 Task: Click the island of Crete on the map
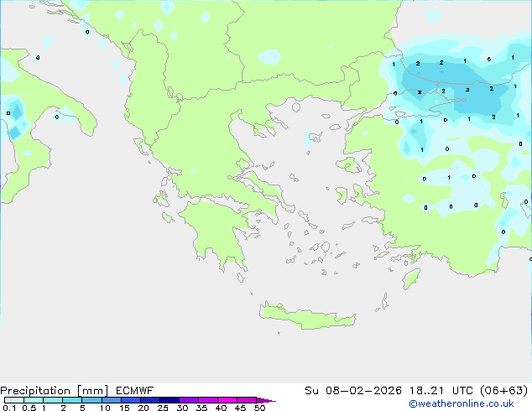click(x=307, y=316)
